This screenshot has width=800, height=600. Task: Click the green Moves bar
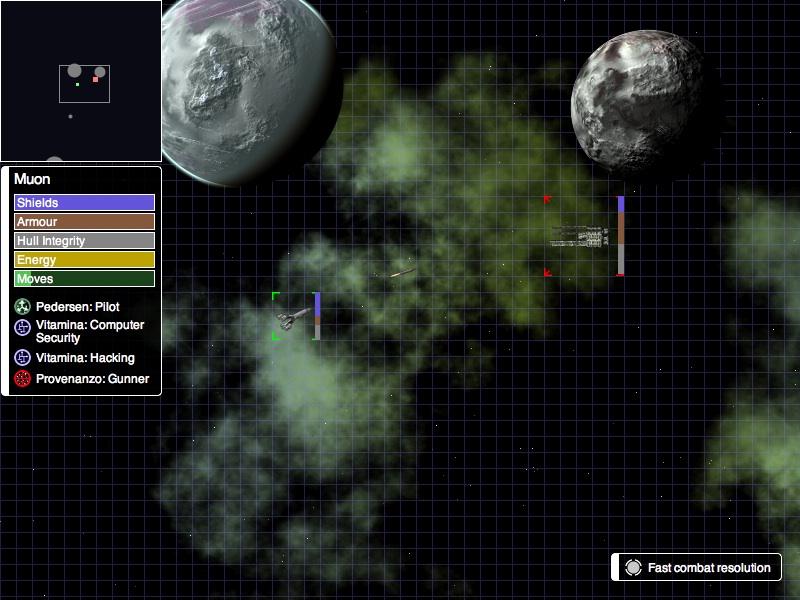84,279
